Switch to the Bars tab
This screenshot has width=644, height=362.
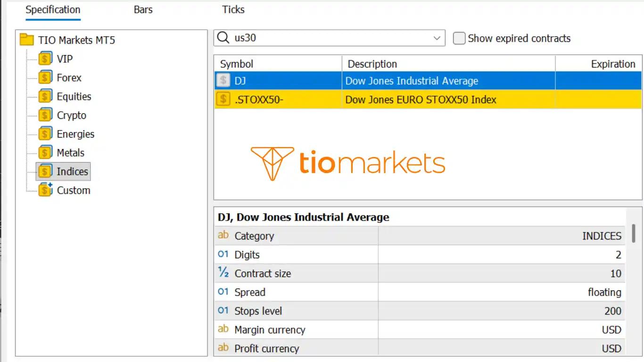click(143, 9)
